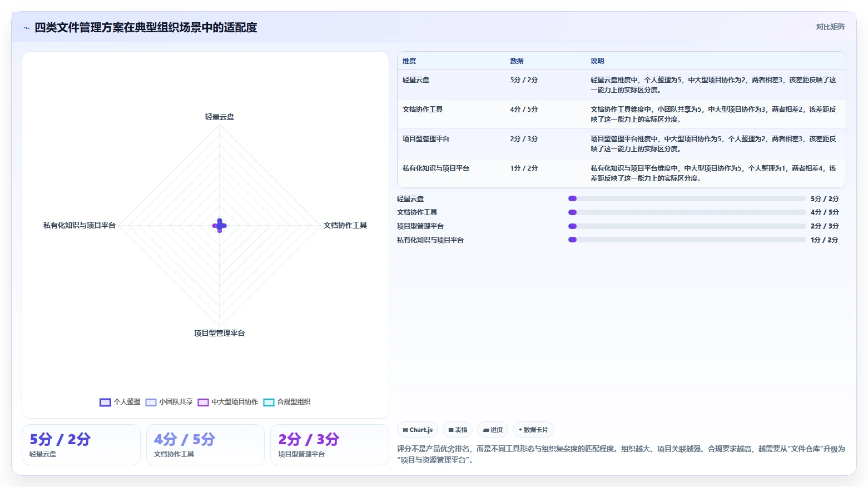Viewport: 868px width, 487px height.
Task: Click the 文档协作工具 progress bar
Action: click(x=687, y=212)
